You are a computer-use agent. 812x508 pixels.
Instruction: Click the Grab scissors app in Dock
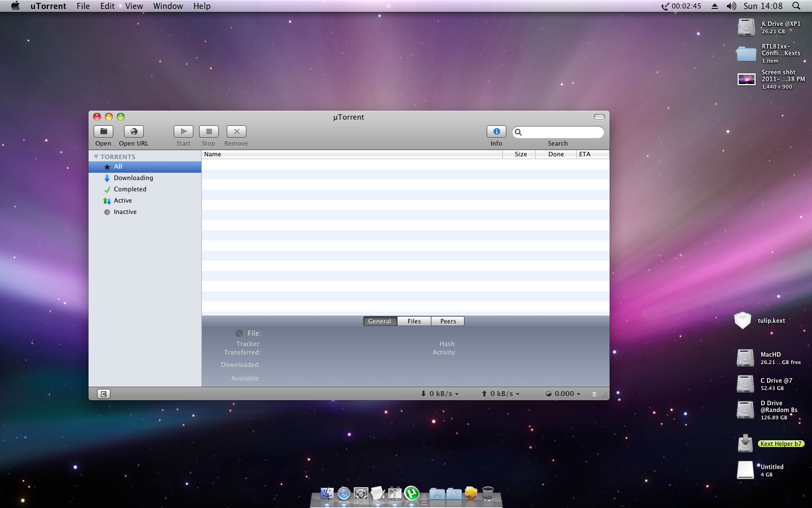(395, 494)
